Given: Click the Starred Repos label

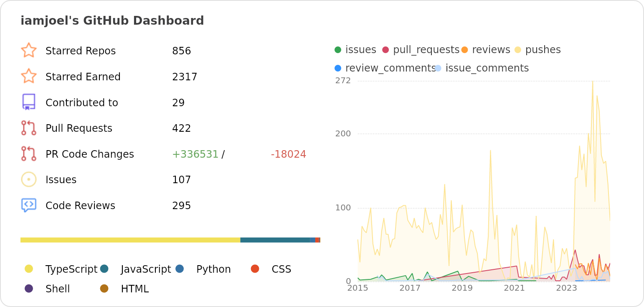Looking at the screenshot, I should click(x=81, y=51).
